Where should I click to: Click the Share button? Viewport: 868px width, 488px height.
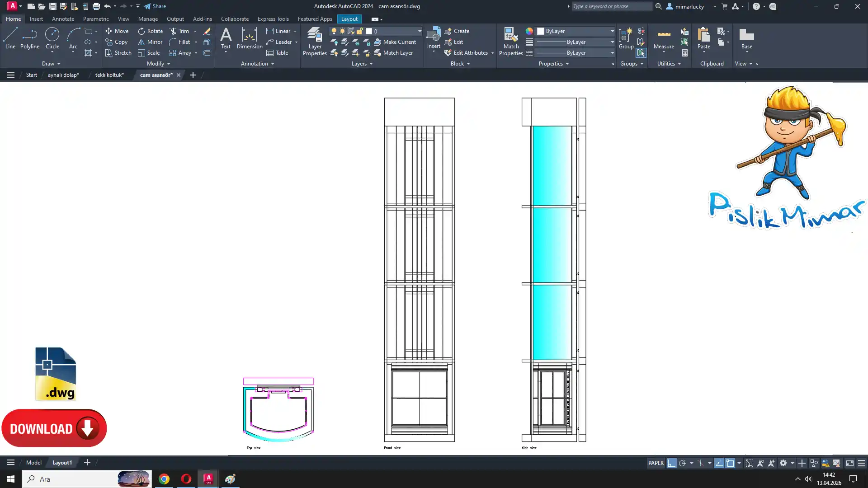(155, 6)
